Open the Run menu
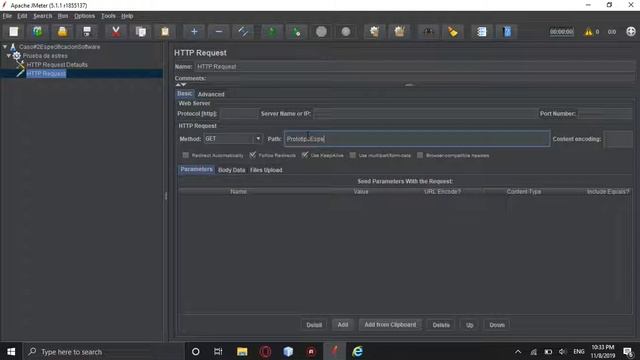The width and height of the screenshot is (640, 360). click(62, 16)
